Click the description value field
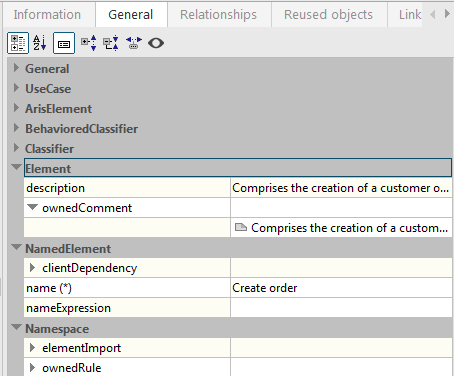This screenshot has width=454, height=376. (x=341, y=188)
